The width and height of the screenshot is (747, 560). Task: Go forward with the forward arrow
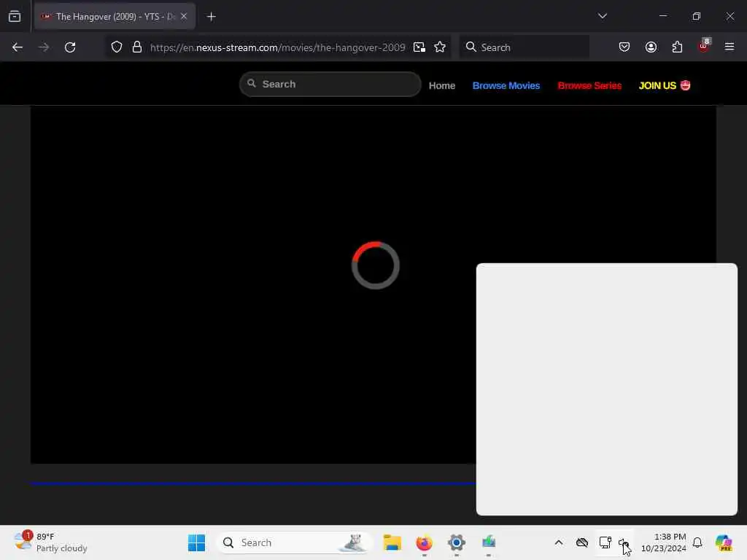(44, 47)
